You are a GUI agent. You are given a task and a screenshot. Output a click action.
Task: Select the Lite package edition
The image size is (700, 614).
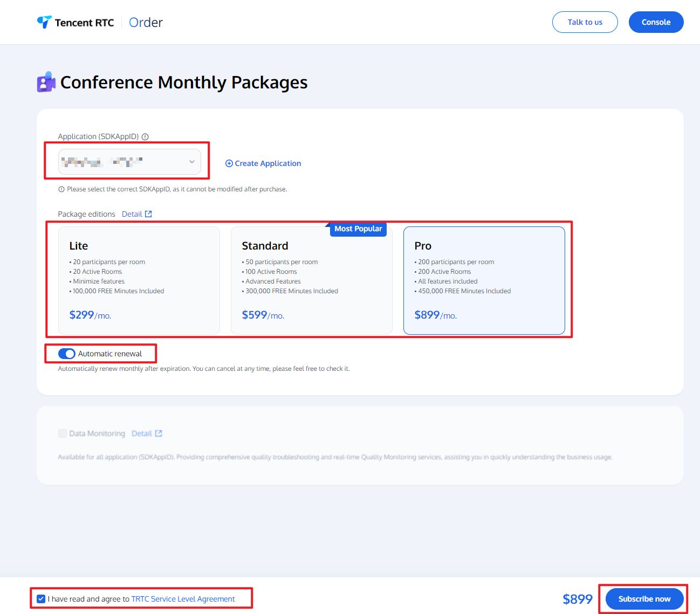pyautogui.click(x=139, y=280)
